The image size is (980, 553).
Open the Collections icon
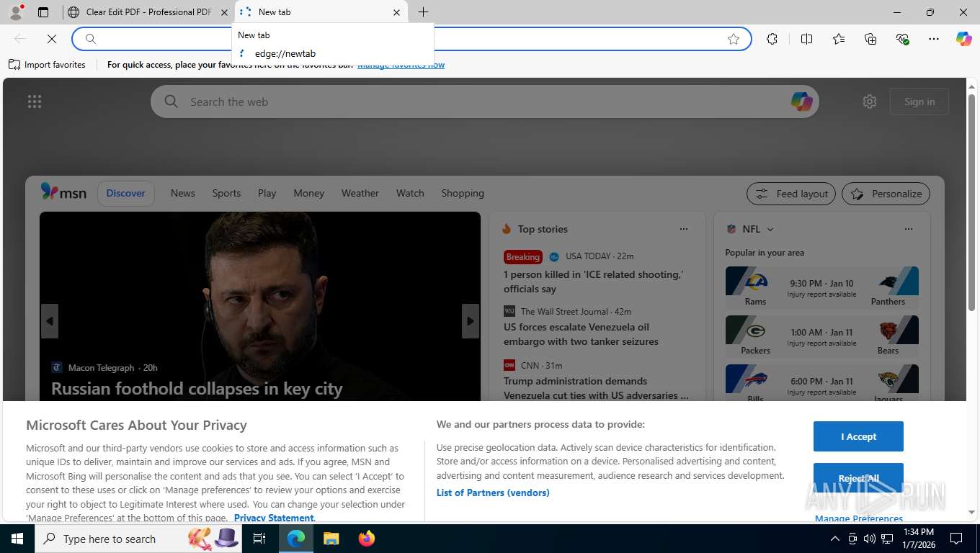coord(870,39)
